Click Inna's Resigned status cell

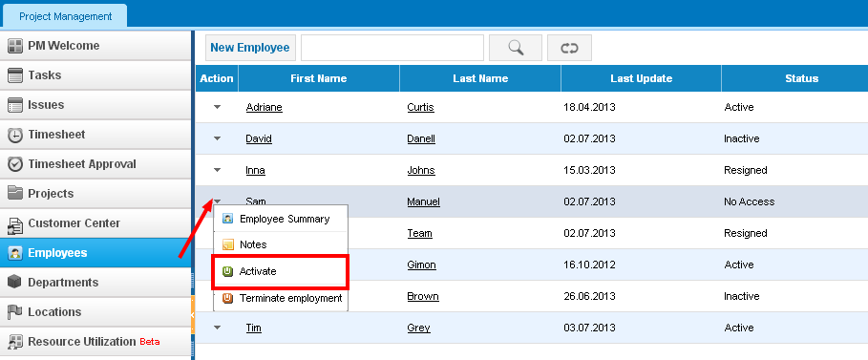click(x=745, y=171)
